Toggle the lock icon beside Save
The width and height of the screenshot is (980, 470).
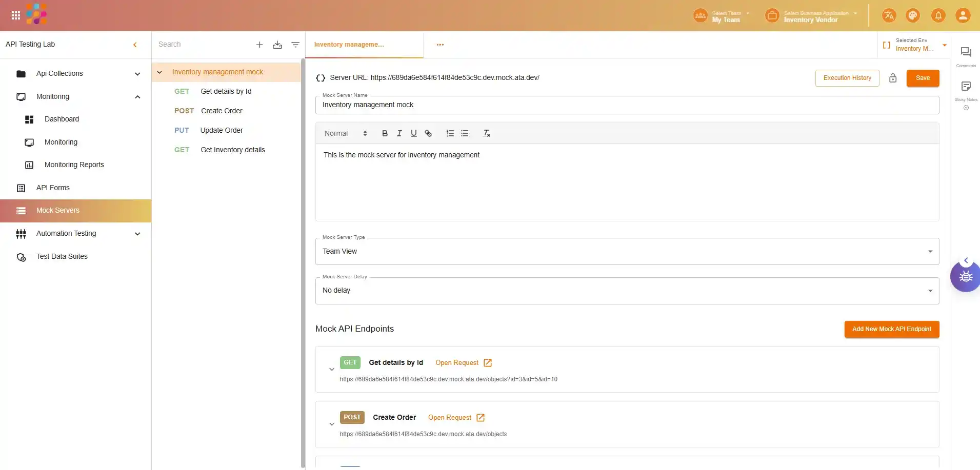[893, 78]
